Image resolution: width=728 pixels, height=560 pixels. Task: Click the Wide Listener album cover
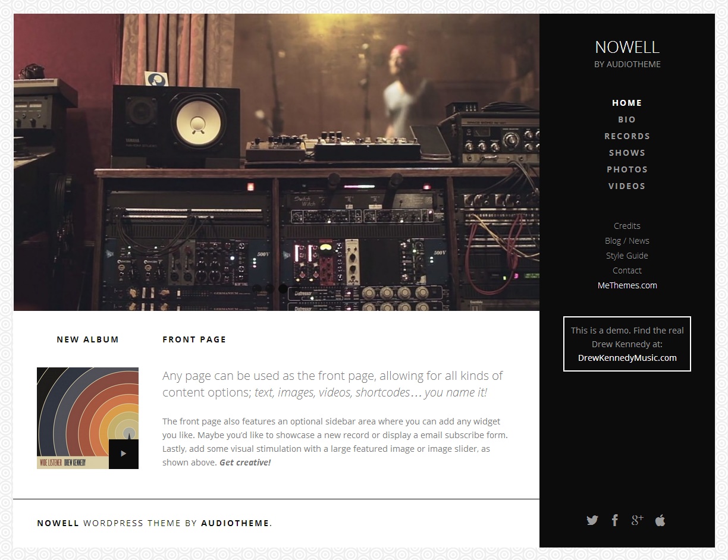click(x=87, y=418)
